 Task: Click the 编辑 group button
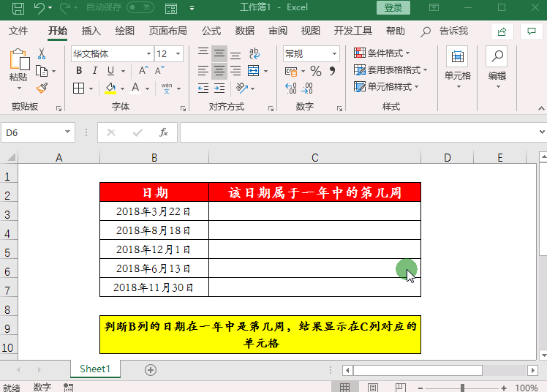coord(497,68)
